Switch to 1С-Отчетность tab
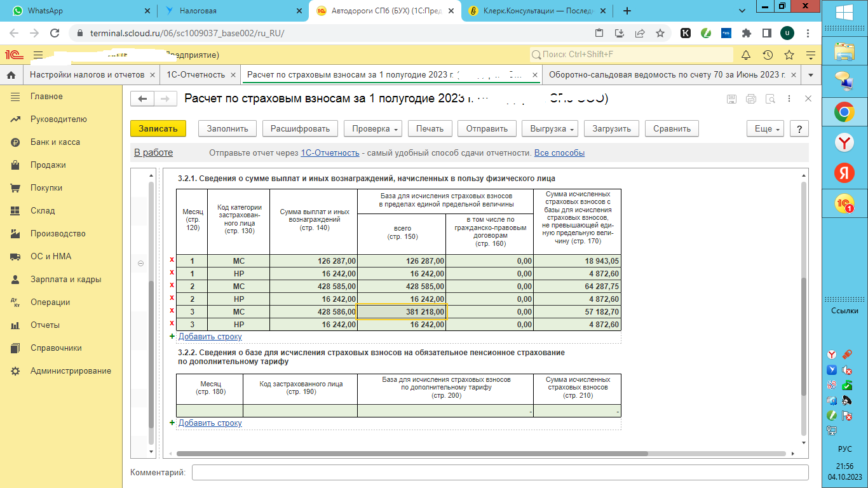 200,75
